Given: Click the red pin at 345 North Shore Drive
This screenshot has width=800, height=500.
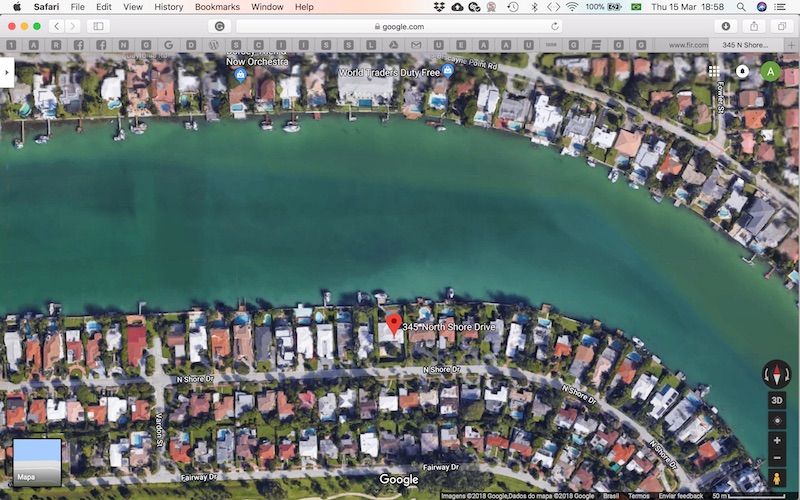Looking at the screenshot, I should (x=393, y=322).
